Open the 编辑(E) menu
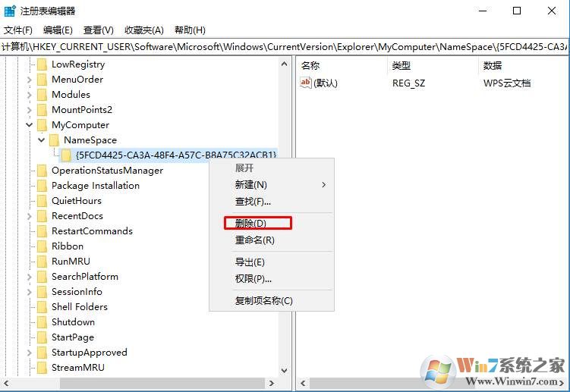Viewport: 570px width, 392px height. [x=58, y=30]
